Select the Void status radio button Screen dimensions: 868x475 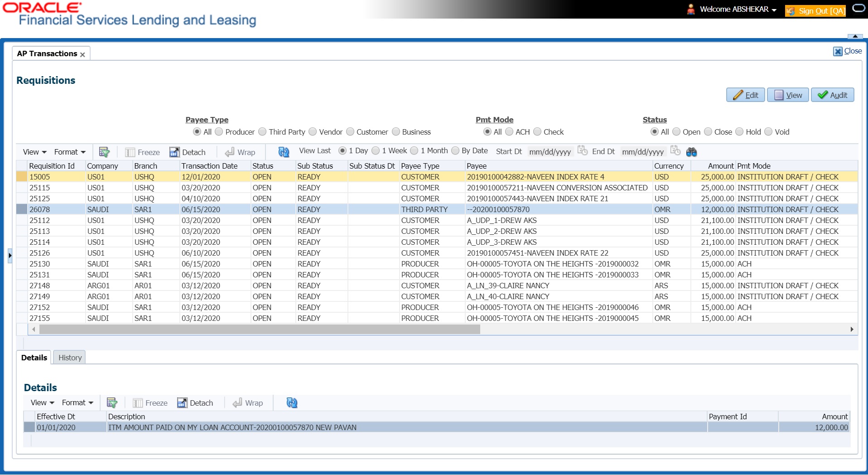click(x=768, y=132)
